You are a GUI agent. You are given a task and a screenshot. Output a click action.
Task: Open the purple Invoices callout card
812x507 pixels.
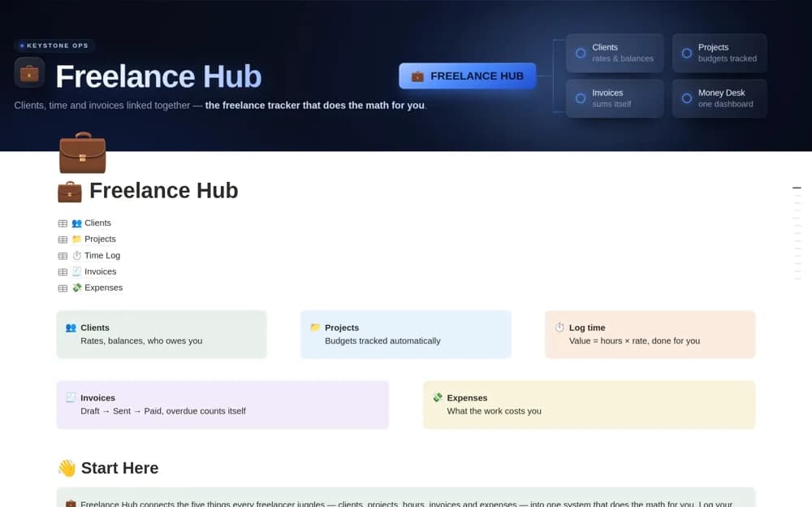point(222,405)
